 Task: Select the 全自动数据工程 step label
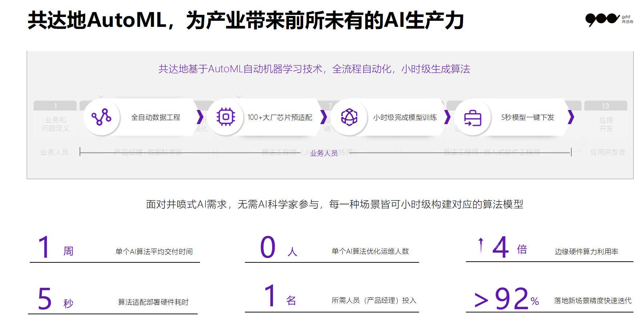156,117
